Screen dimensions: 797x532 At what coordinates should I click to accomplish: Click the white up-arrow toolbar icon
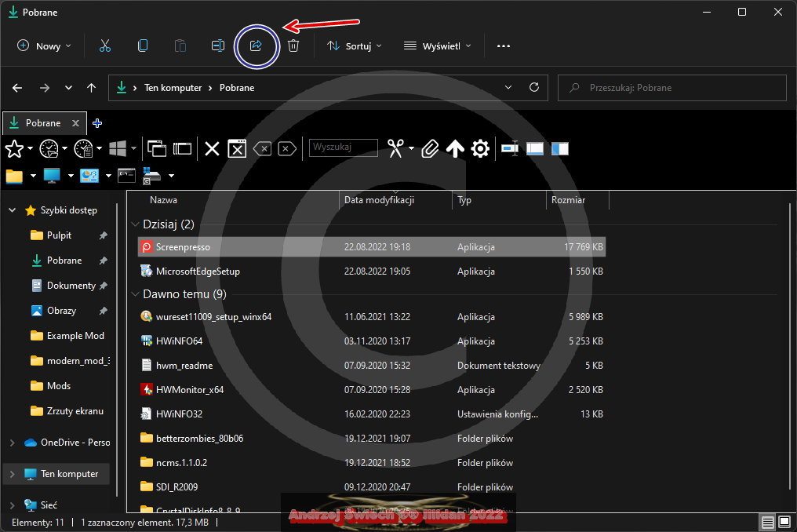pos(455,149)
